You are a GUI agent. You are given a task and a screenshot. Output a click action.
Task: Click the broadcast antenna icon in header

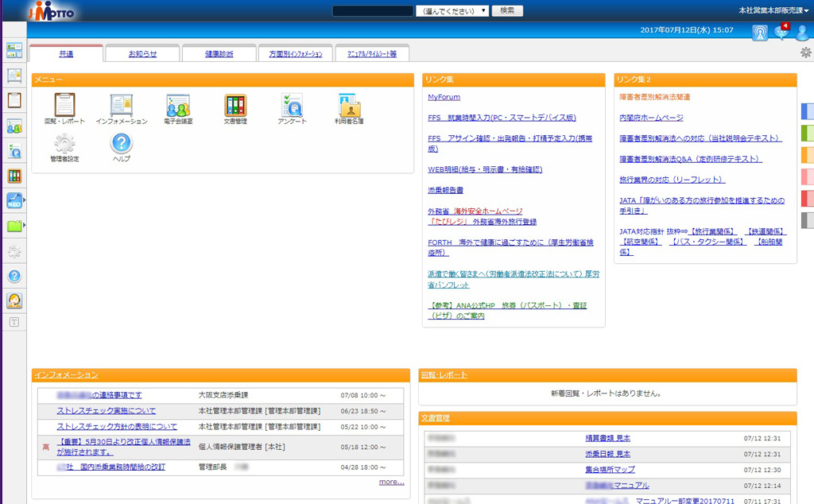click(x=760, y=33)
